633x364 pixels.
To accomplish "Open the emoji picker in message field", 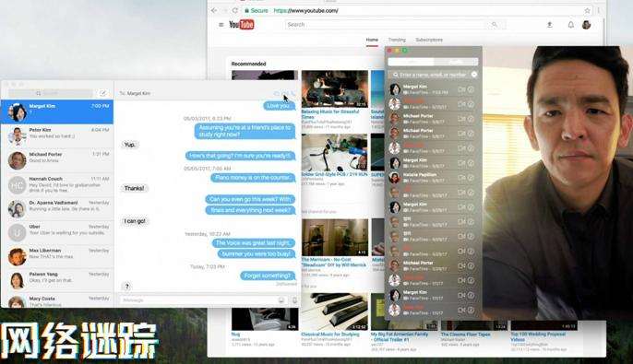I will point(281,300).
